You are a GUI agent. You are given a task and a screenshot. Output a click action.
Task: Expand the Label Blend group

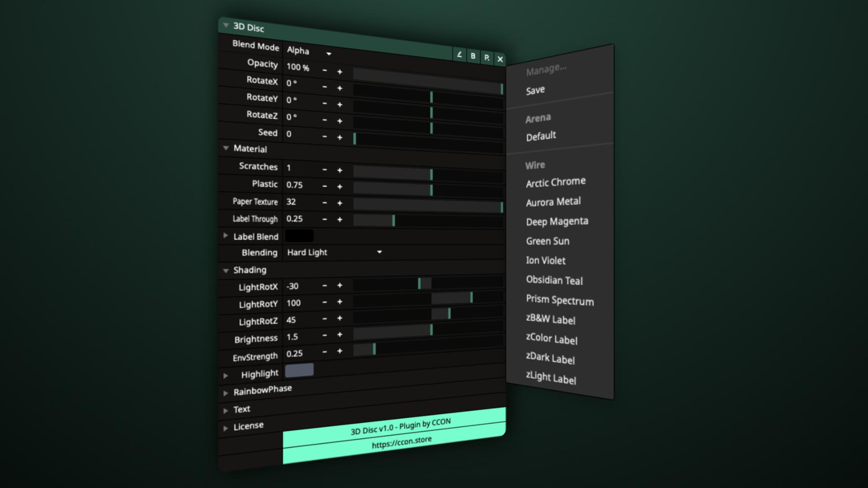[x=226, y=235]
